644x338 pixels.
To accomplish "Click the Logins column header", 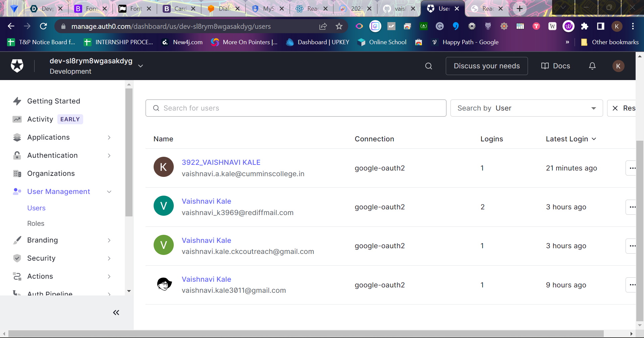I will 492,139.
